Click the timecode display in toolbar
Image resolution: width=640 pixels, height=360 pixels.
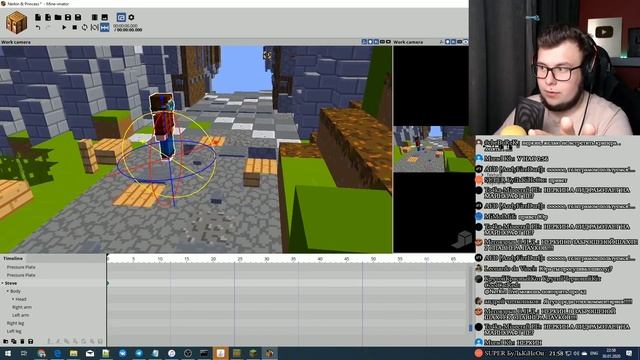point(128,28)
